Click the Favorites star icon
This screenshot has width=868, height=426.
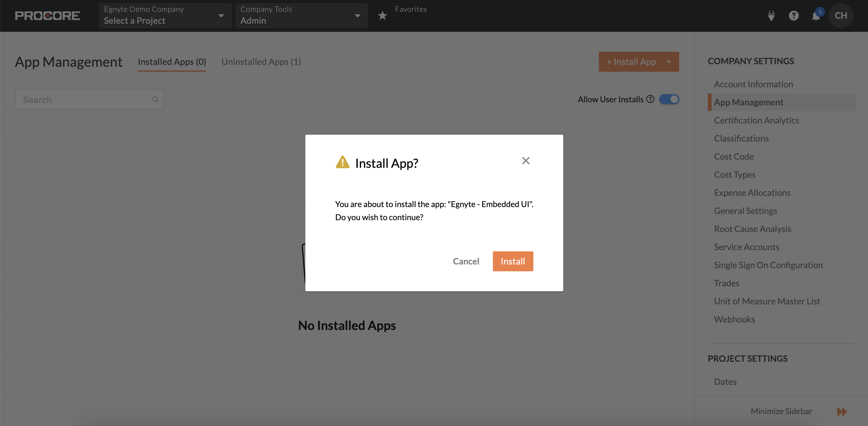[x=383, y=16]
